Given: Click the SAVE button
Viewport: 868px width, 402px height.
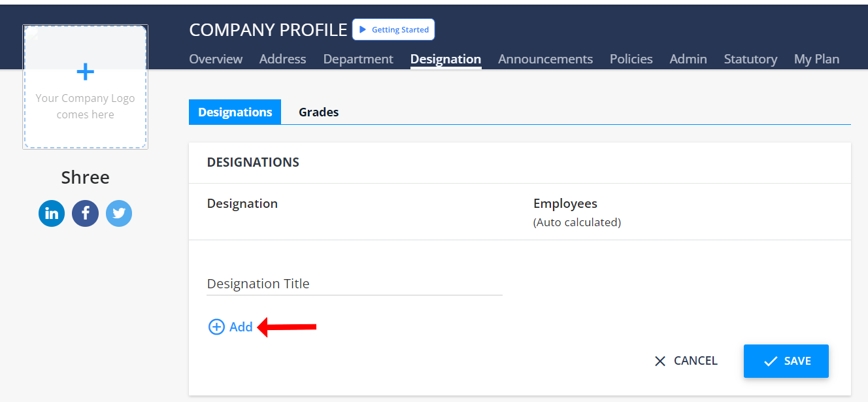Looking at the screenshot, I should coord(786,360).
